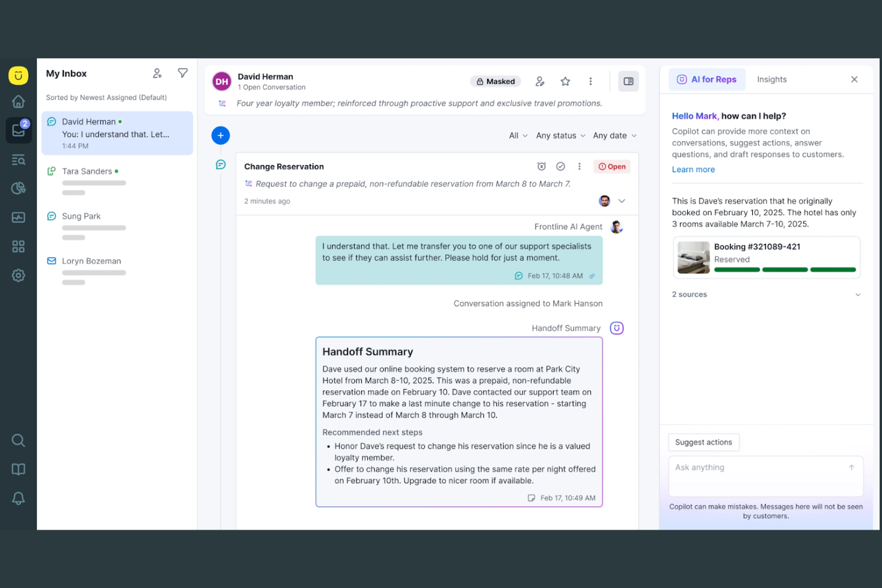Open the Home icon in the sidebar
Image resolution: width=882 pixels, height=588 pixels.
(18, 101)
